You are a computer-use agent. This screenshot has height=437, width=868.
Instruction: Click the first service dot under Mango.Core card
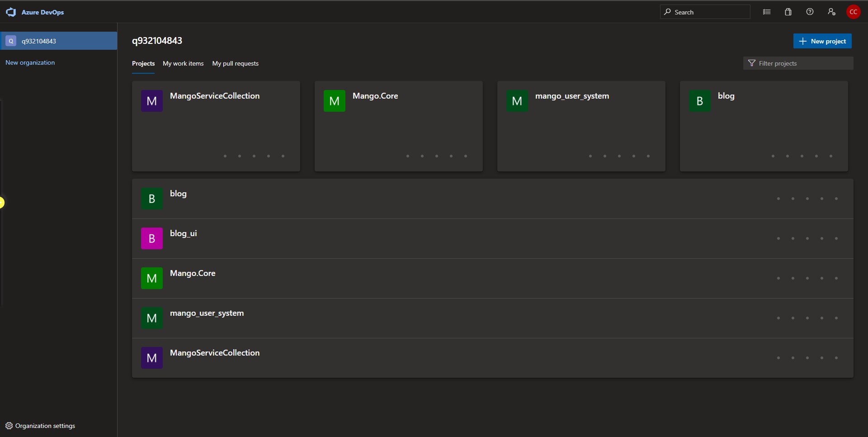[x=408, y=156]
